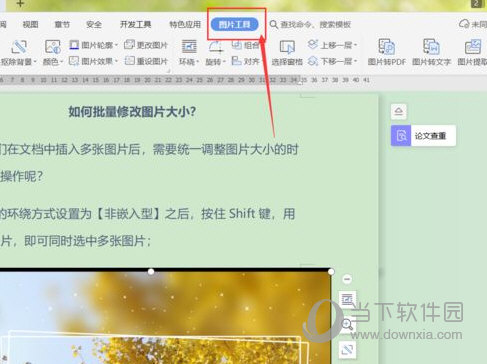Open a new tab with plus button

(x=20, y=4)
